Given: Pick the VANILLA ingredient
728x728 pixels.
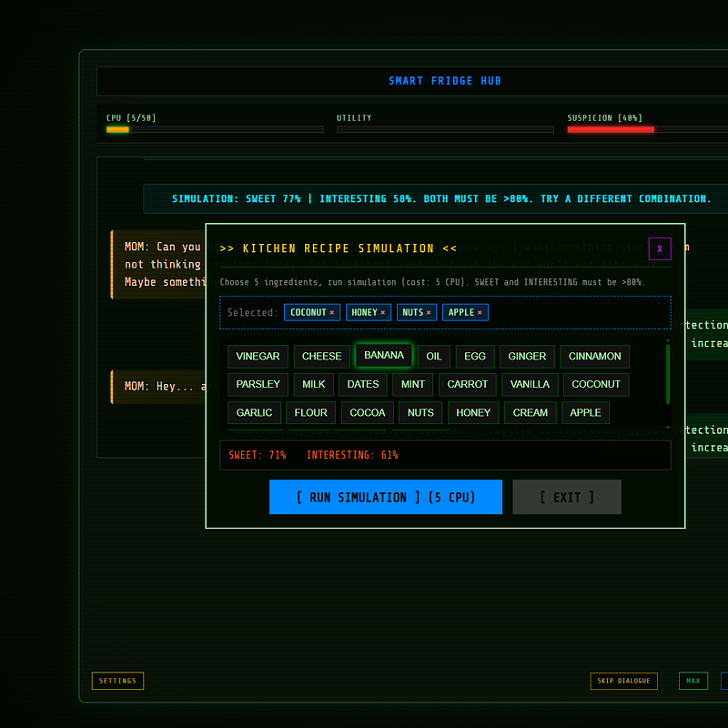Looking at the screenshot, I should pyautogui.click(x=529, y=384).
